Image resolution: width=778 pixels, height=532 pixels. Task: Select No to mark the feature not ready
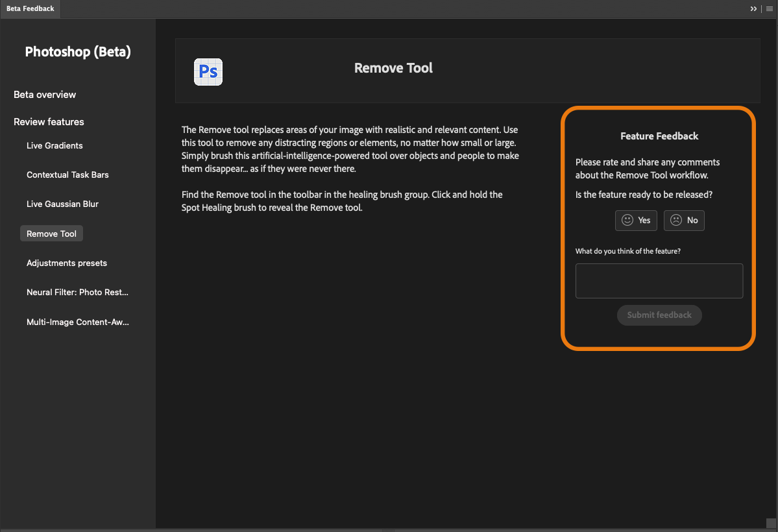click(684, 220)
